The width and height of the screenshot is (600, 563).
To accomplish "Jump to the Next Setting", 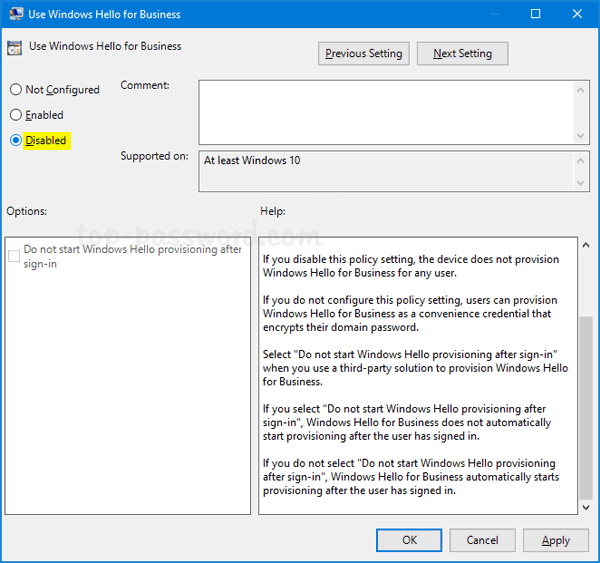I will pos(461,54).
